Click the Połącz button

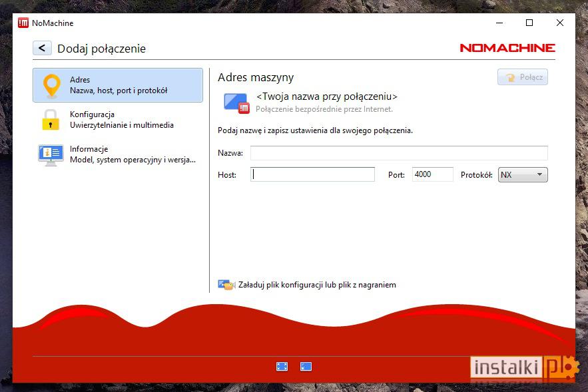point(522,77)
